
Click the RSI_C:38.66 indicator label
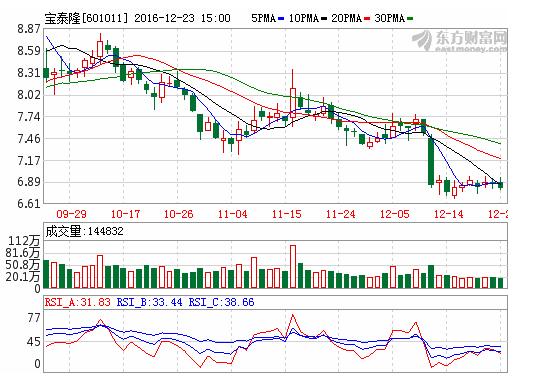tap(221, 302)
